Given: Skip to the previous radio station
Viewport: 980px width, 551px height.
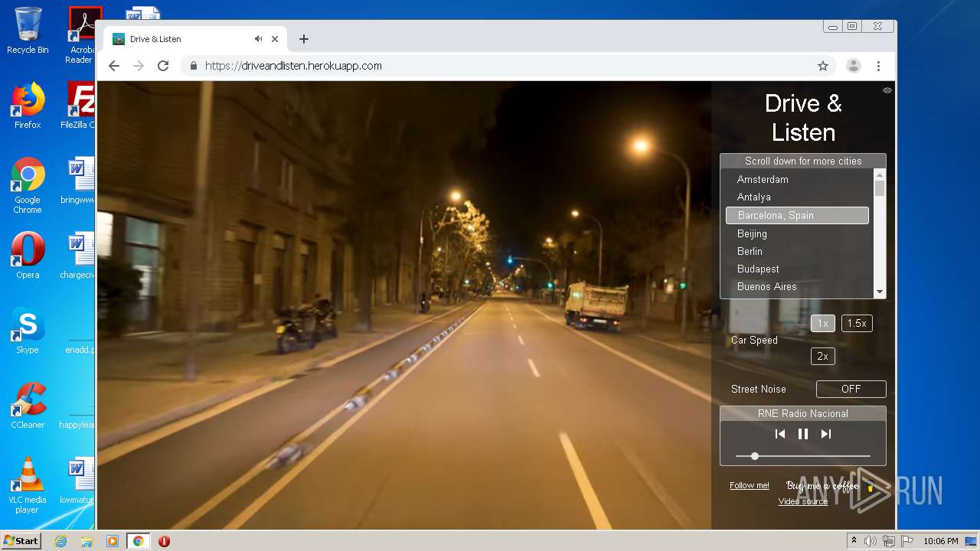Looking at the screenshot, I should point(779,434).
